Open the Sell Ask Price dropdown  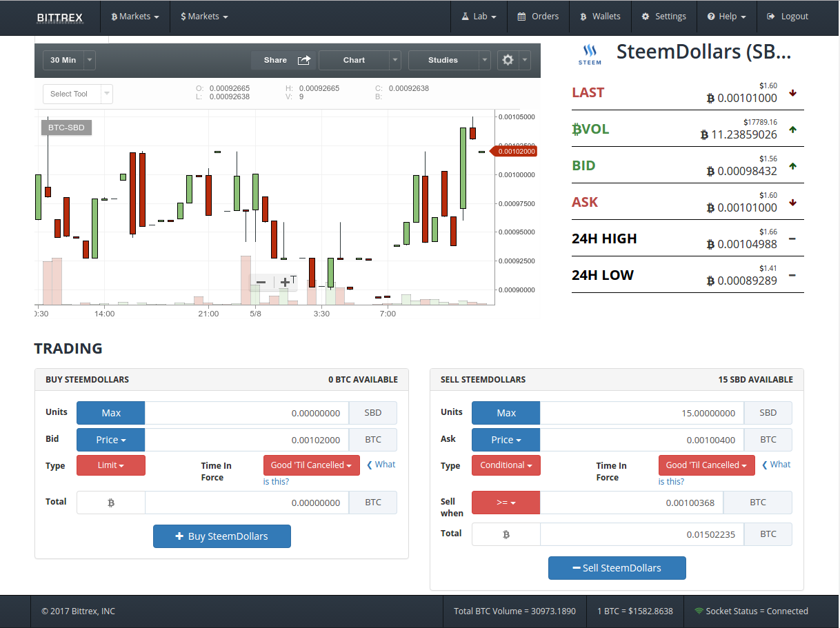[x=506, y=440]
